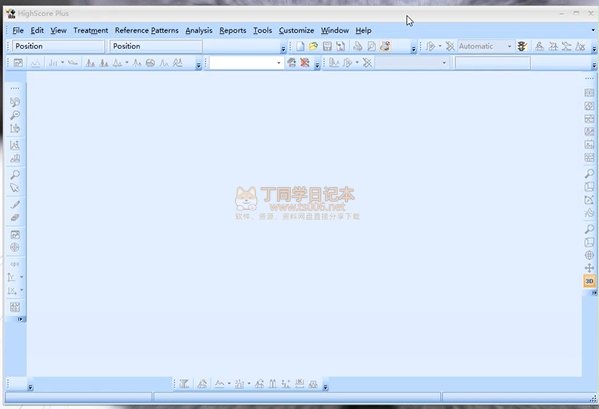This screenshot has width=599, height=409.
Task: Click the round gauge icon in peak toolbar
Action: [x=151, y=63]
